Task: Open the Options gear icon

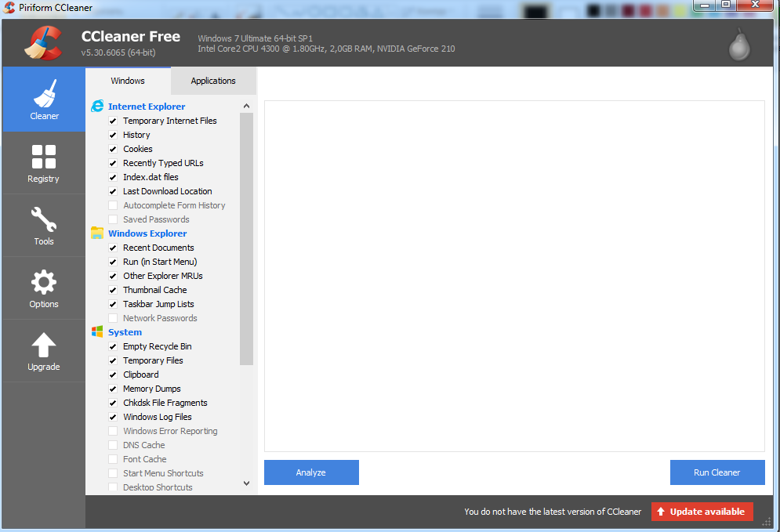Action: pos(44,282)
